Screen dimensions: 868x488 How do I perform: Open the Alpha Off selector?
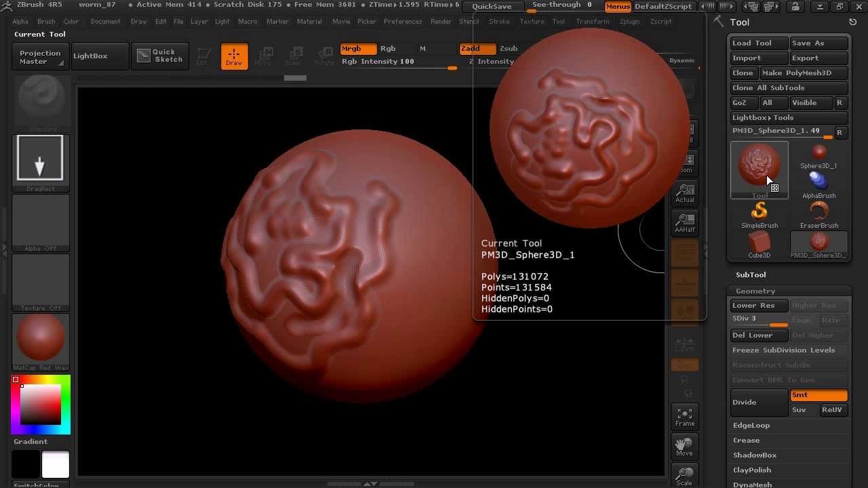[x=41, y=222]
